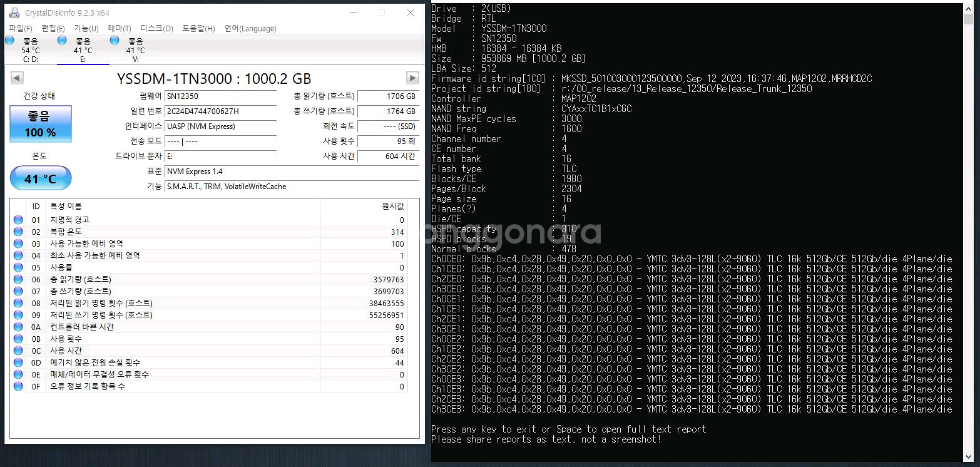Navigate to next drive with right arrow
This screenshot has height=467, width=980.
click(x=411, y=78)
